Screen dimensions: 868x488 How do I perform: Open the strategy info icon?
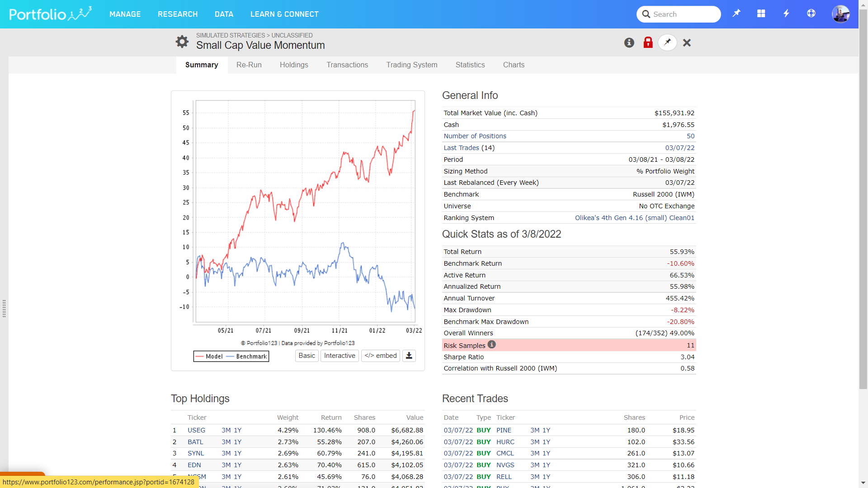629,42
